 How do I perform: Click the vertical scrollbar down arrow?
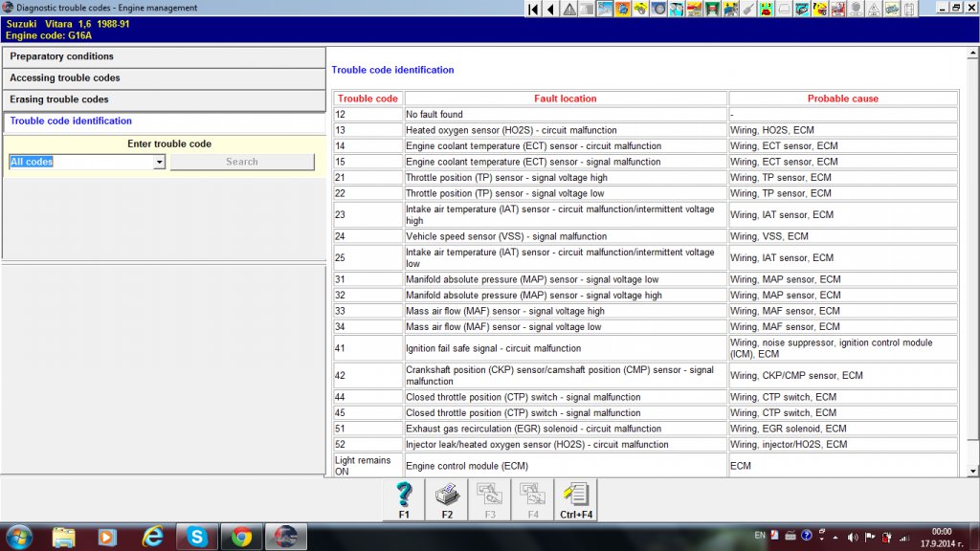click(x=972, y=471)
